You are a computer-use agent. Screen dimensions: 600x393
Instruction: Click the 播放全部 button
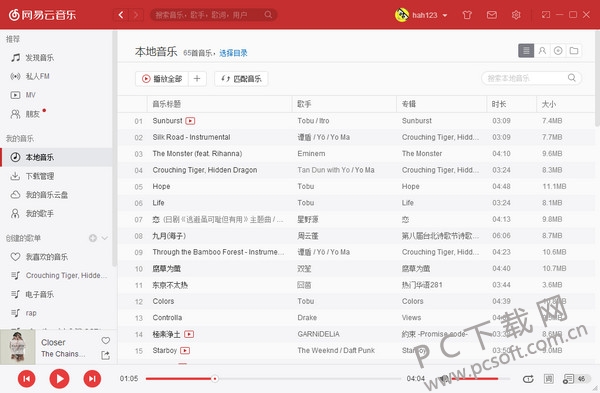coord(162,78)
